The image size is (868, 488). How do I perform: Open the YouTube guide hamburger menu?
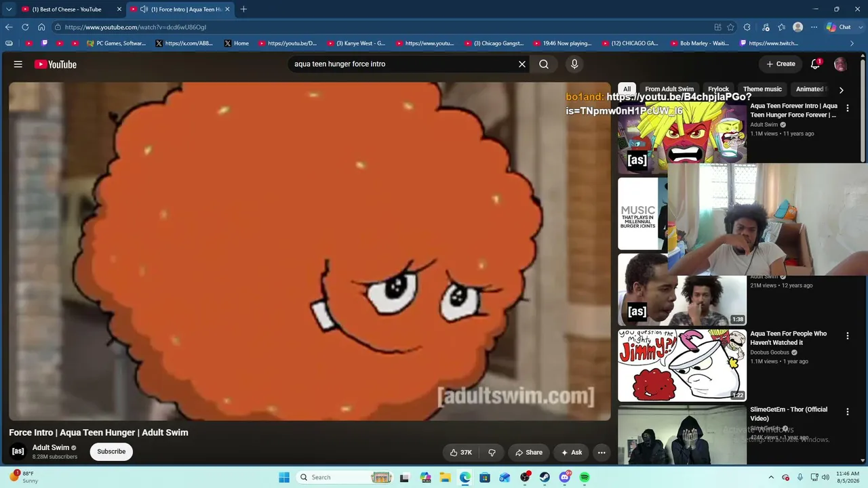pyautogui.click(x=18, y=64)
